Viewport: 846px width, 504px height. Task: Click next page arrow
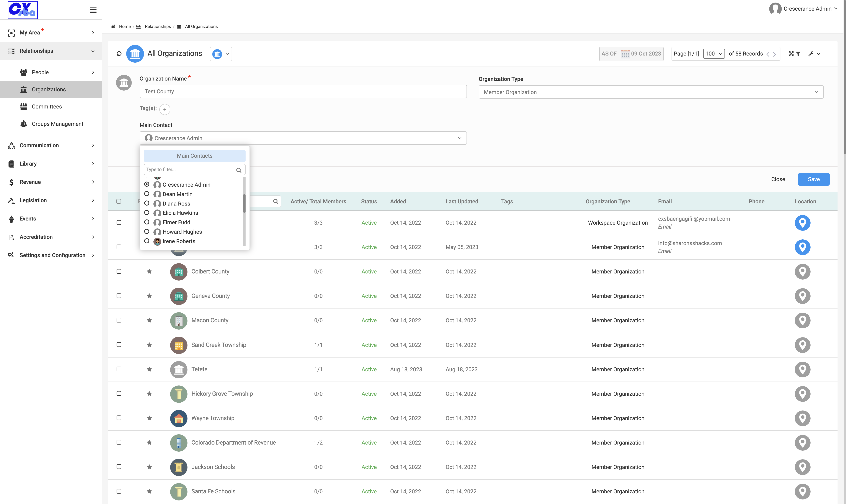pyautogui.click(x=774, y=54)
